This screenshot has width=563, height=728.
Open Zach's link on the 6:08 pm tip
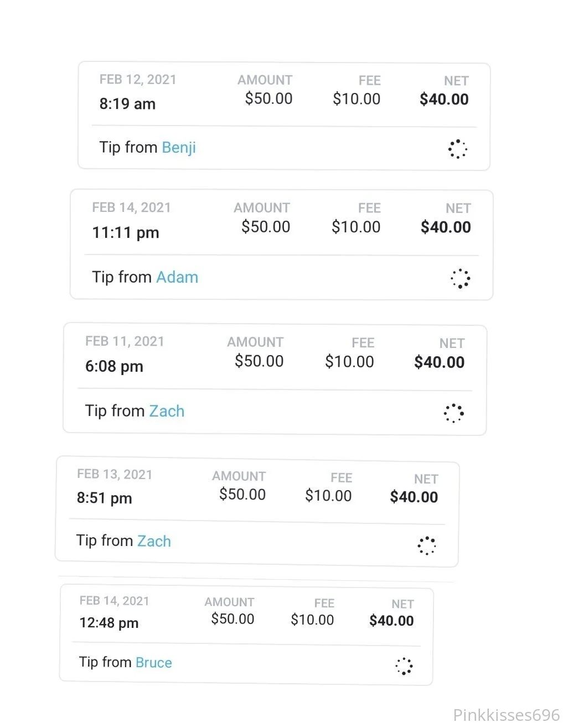click(166, 411)
